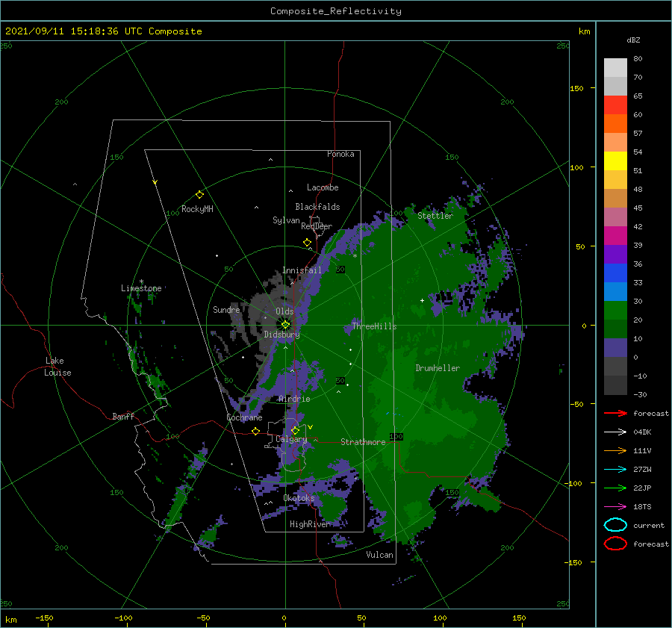672x628 pixels.
Task: Click the yellow diamond marker below RedDeer
Action: pyautogui.click(x=307, y=243)
